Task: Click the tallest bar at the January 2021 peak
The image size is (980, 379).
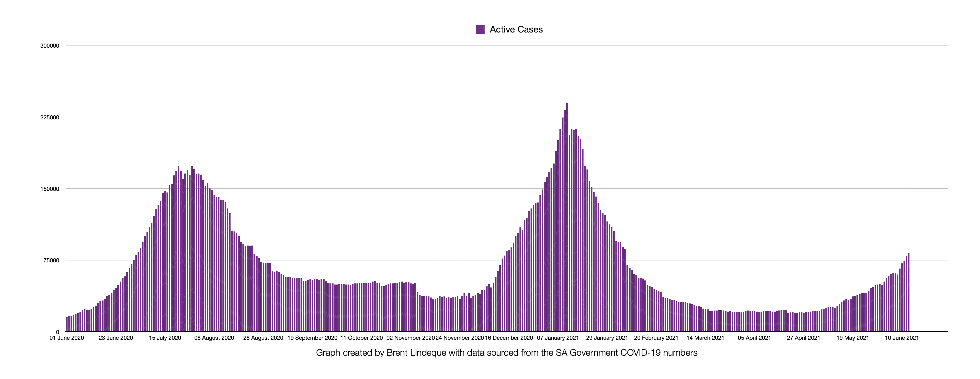Action: [567, 217]
